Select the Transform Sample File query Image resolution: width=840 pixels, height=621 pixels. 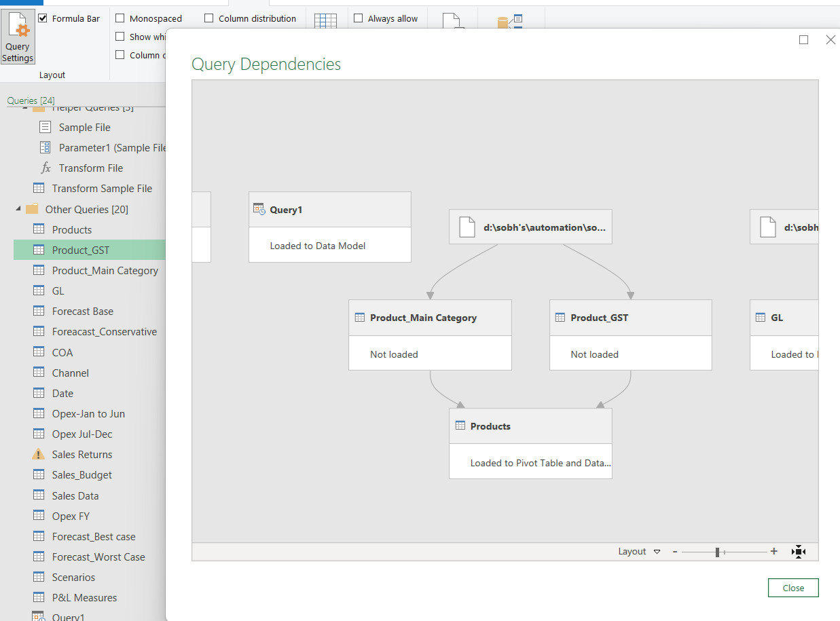click(102, 188)
